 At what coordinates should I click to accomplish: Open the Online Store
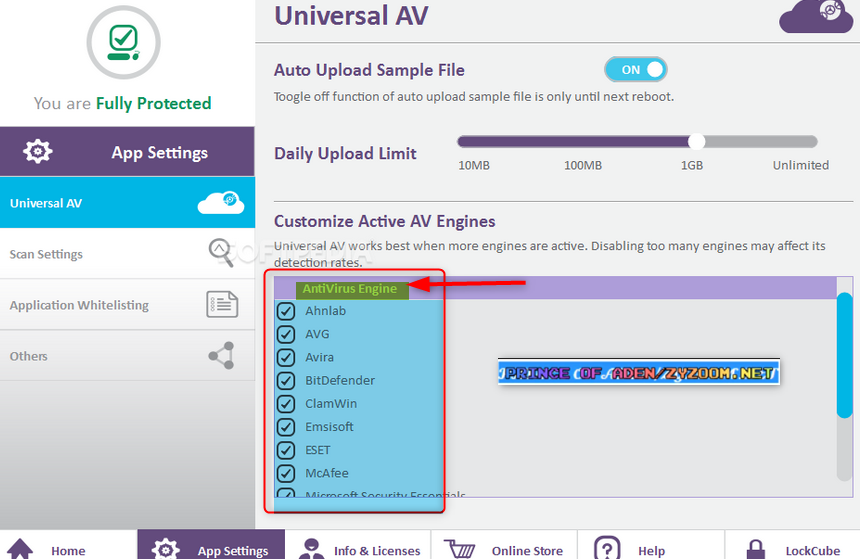click(x=504, y=545)
